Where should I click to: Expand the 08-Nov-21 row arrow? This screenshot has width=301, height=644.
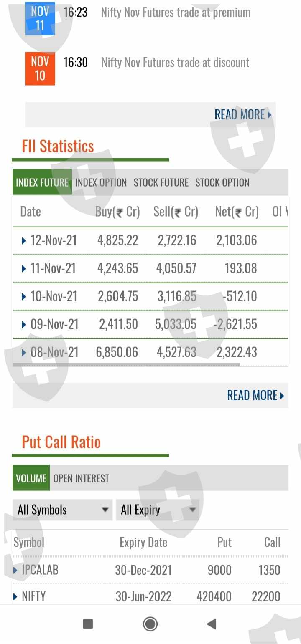click(24, 353)
